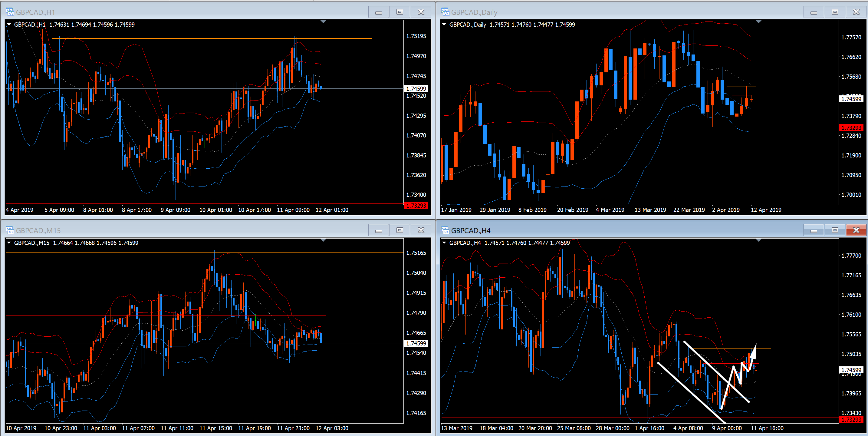Expand the M15 chart symbol dropdown triangle
Image resolution: width=868 pixels, height=436 pixels.
(x=9, y=243)
